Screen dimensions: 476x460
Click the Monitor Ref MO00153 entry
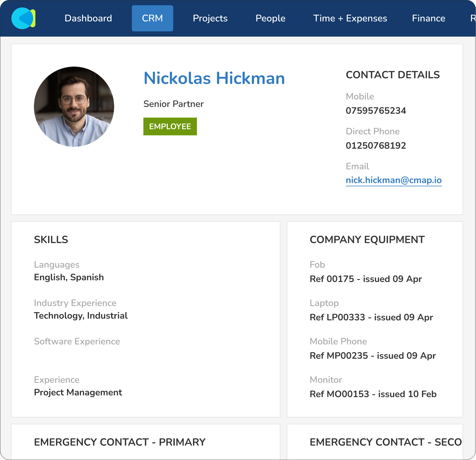[373, 394]
